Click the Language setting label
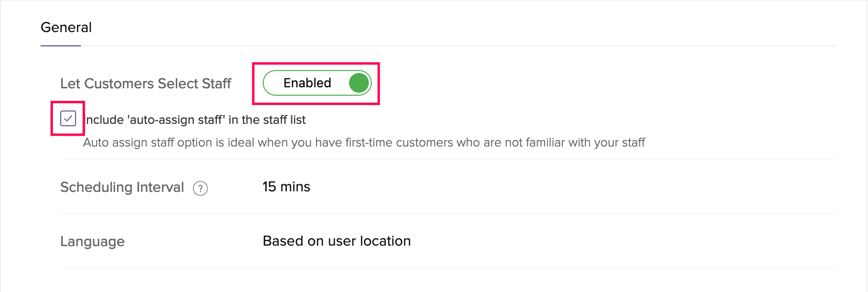 coord(92,242)
